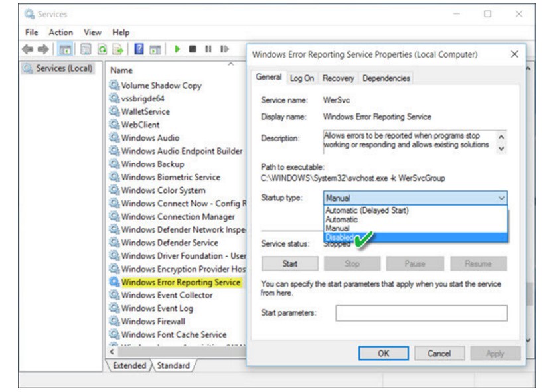The image size is (545, 392).
Task: Toggle the Show/Hide Action Pane toolbar icon
Action: [155, 50]
